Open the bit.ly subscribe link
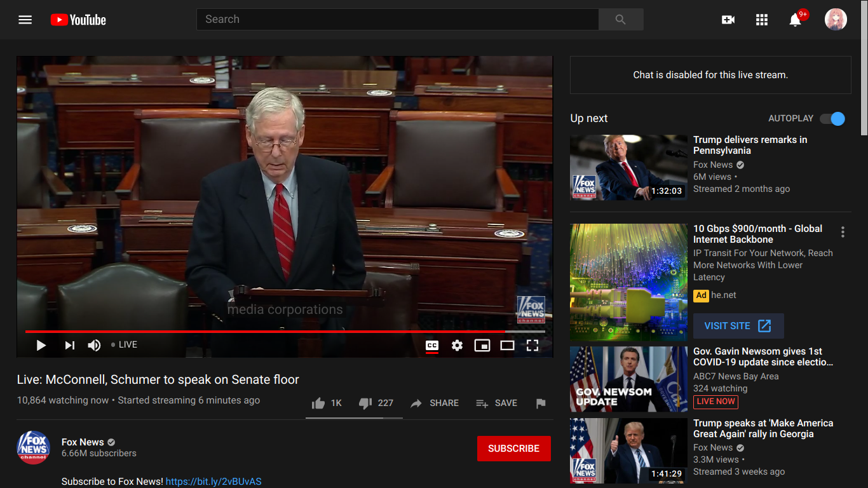The image size is (868, 488). 214,482
